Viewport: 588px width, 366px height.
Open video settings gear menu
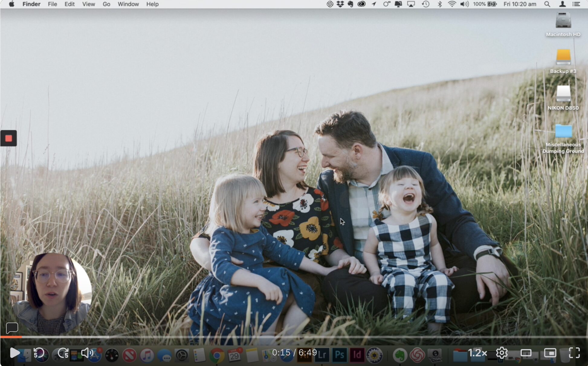pyautogui.click(x=502, y=353)
